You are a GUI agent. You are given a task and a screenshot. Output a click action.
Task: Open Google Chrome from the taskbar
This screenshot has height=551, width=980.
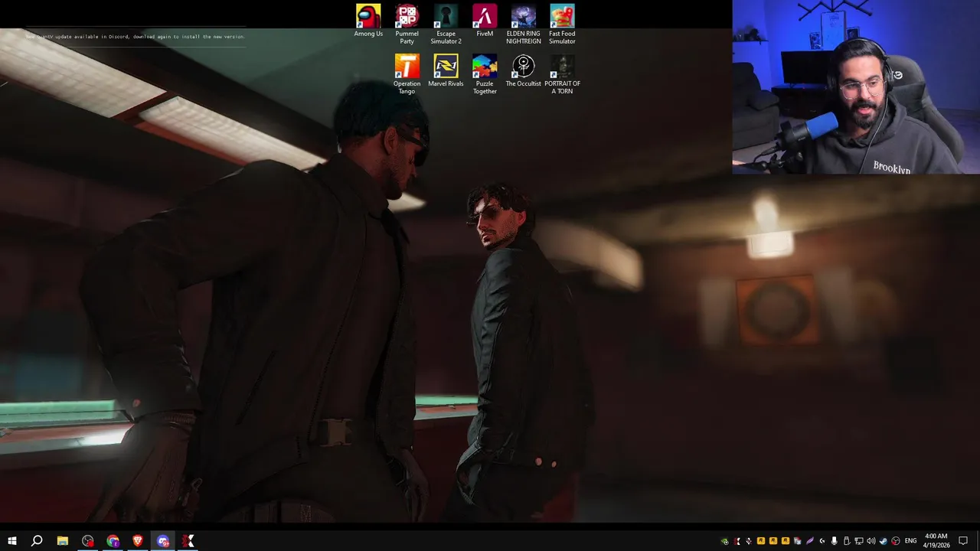113,541
